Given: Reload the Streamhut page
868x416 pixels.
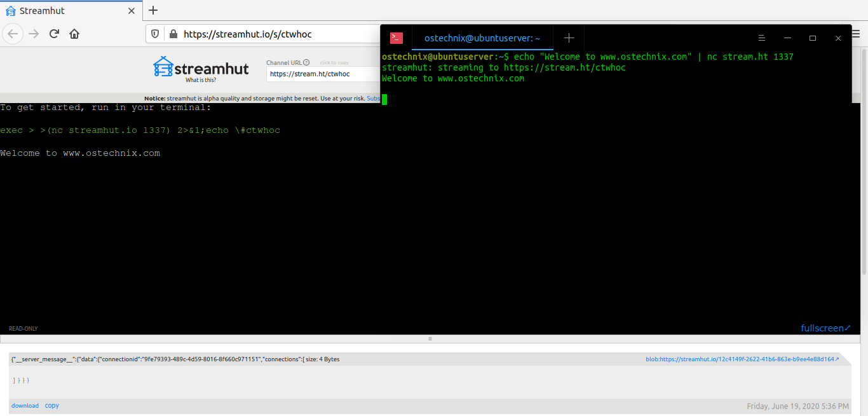Looking at the screenshot, I should (54, 34).
